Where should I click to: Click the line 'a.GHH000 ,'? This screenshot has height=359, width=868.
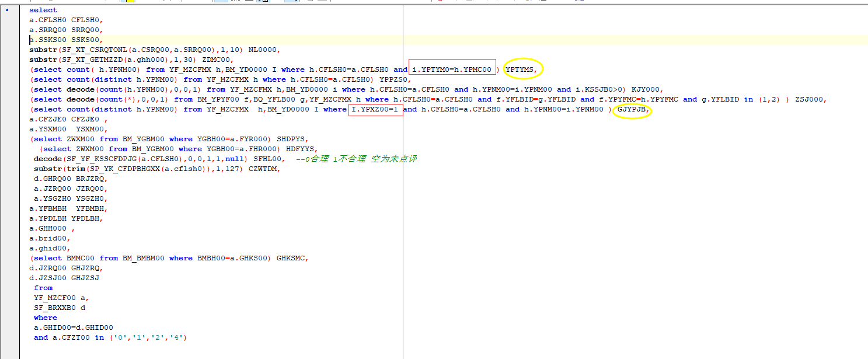pyautogui.click(x=52, y=228)
